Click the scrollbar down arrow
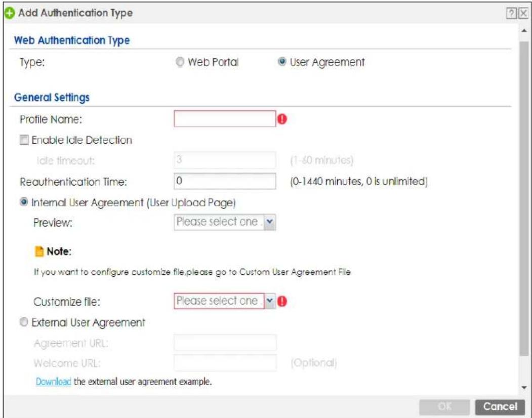The width and height of the screenshot is (532, 418). (524, 388)
